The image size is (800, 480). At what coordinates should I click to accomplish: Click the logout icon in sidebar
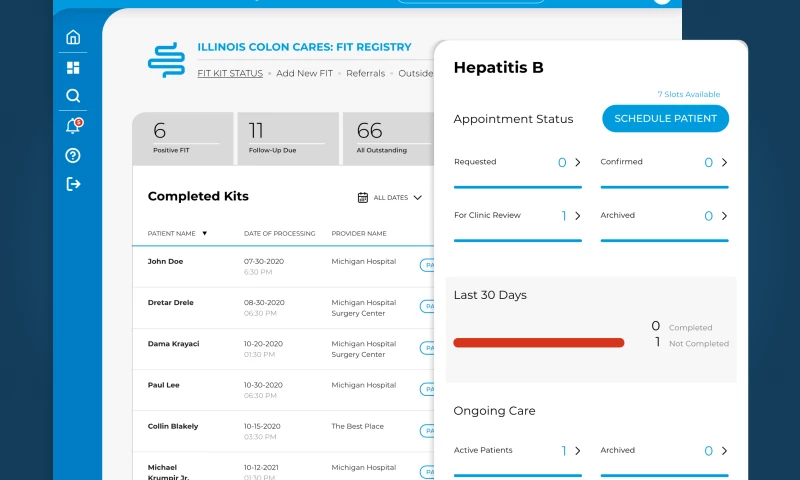tap(73, 184)
